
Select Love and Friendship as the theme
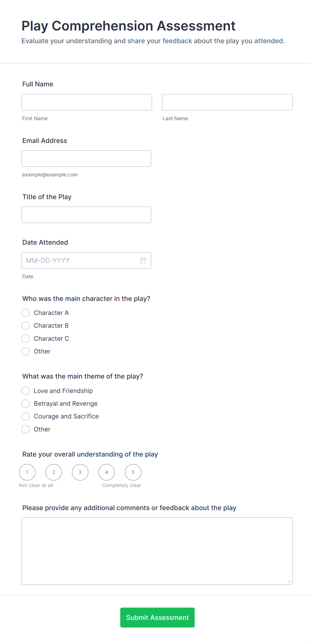(x=25, y=391)
